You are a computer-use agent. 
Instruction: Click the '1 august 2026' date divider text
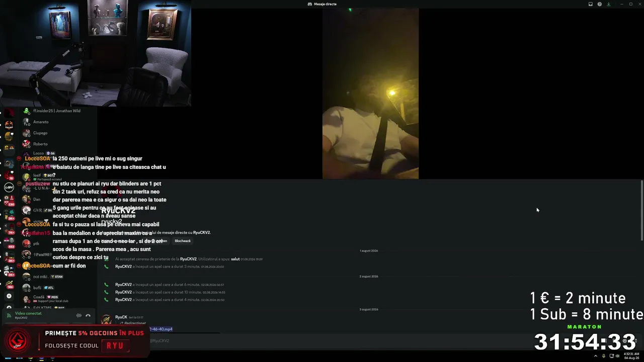pos(369,251)
